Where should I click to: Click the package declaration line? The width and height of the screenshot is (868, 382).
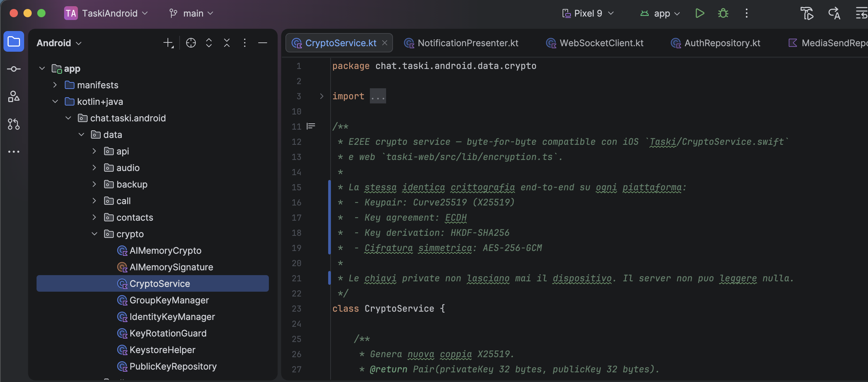point(434,66)
